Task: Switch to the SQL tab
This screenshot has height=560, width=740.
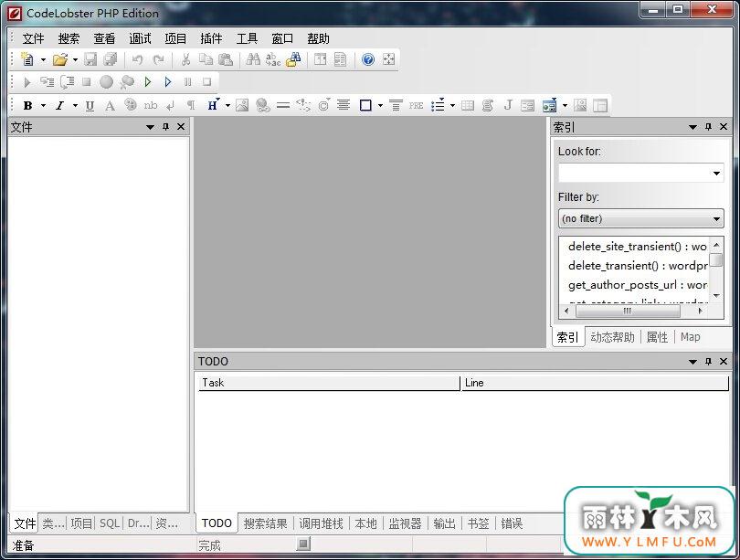Action: pos(109,523)
